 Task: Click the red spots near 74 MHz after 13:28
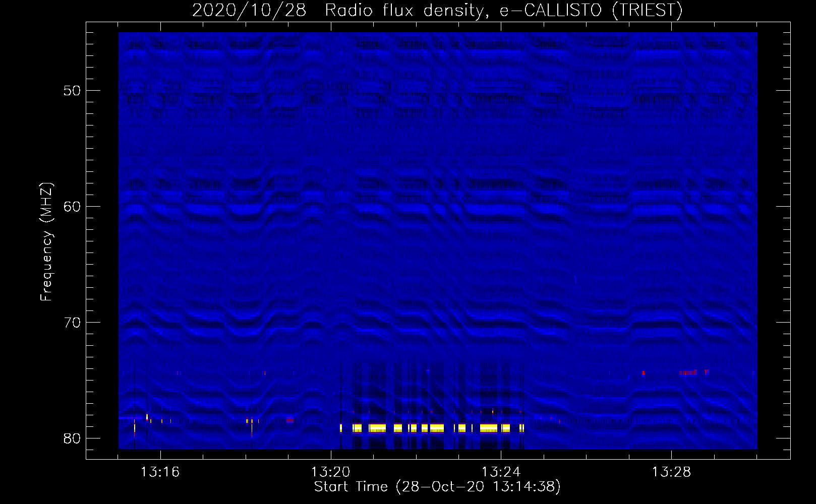coord(694,372)
